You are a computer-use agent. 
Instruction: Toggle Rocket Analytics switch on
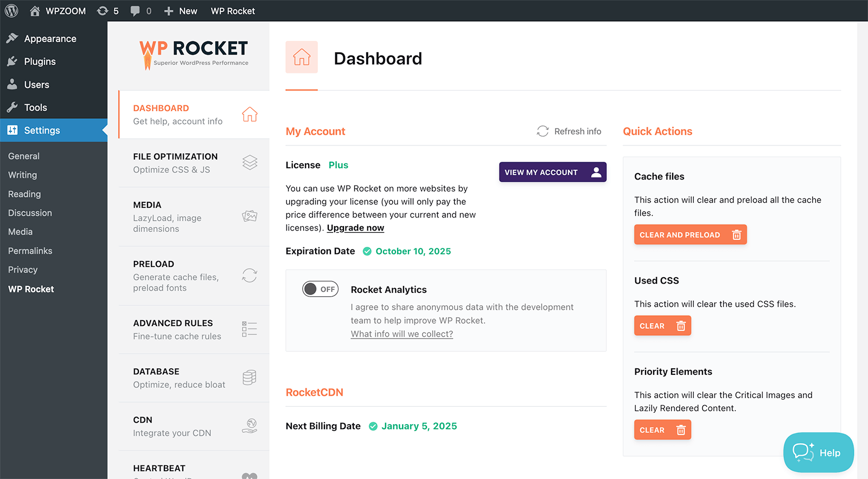(x=321, y=289)
